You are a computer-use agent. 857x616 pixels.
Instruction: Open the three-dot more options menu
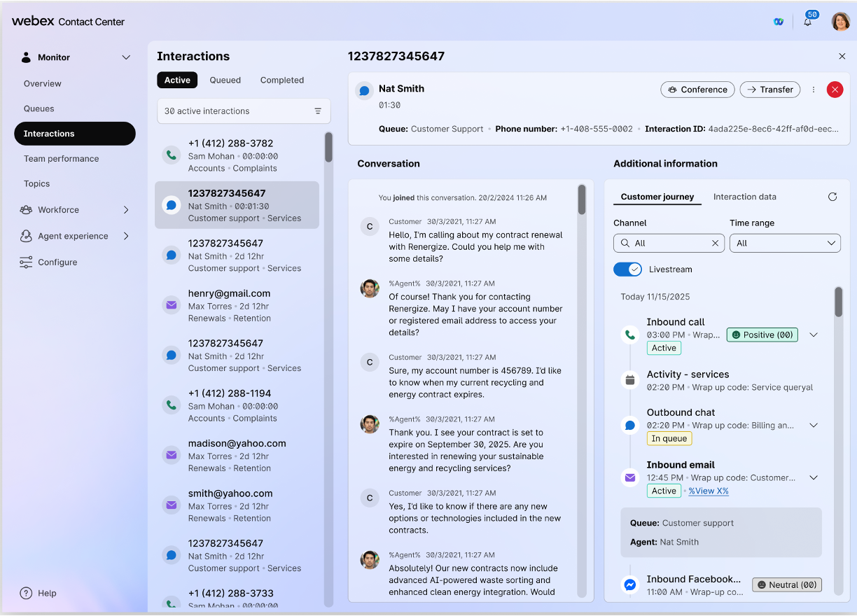[814, 90]
